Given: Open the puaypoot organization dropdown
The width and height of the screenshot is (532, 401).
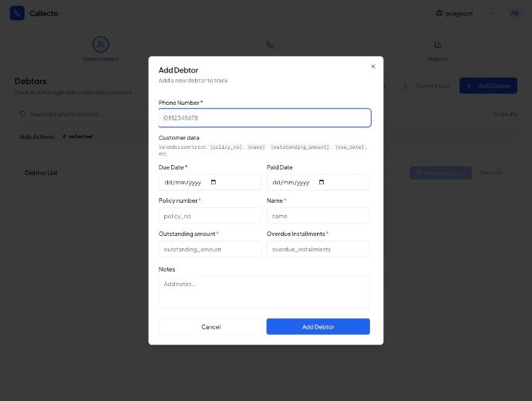Looking at the screenshot, I should (x=465, y=13).
